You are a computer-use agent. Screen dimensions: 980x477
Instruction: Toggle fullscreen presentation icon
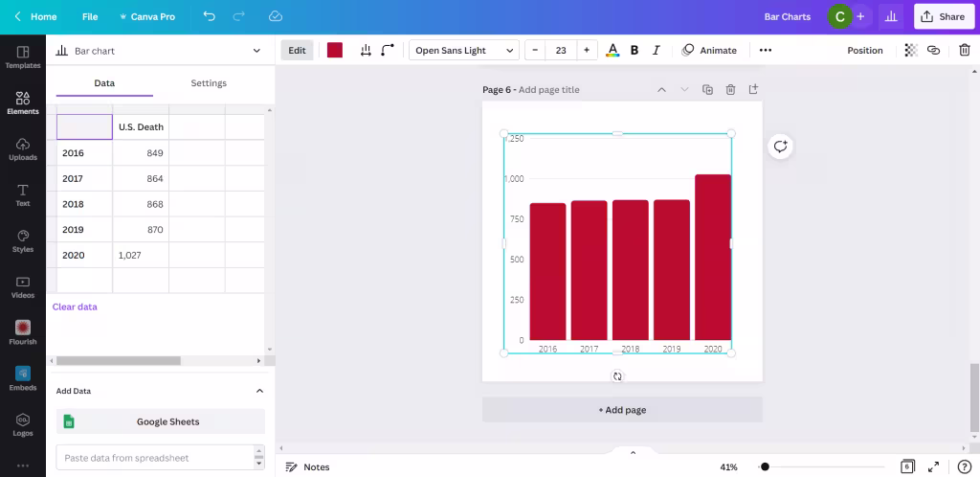933,466
